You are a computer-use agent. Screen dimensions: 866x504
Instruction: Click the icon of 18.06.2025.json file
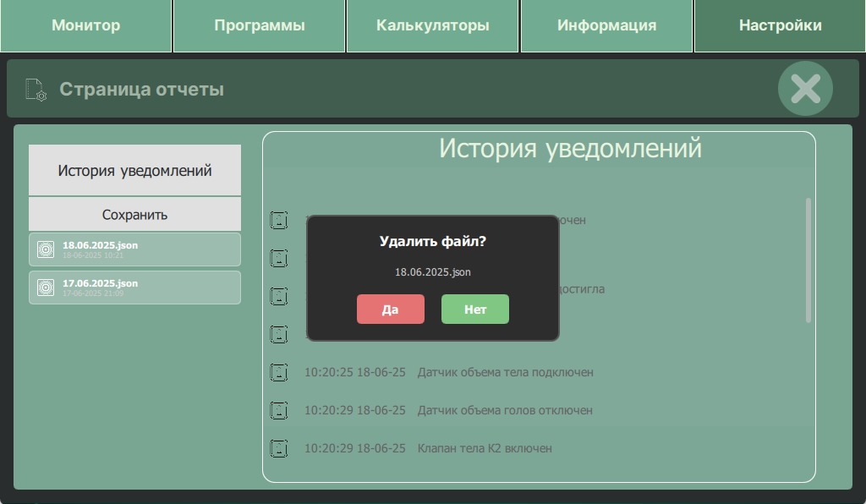pos(46,249)
